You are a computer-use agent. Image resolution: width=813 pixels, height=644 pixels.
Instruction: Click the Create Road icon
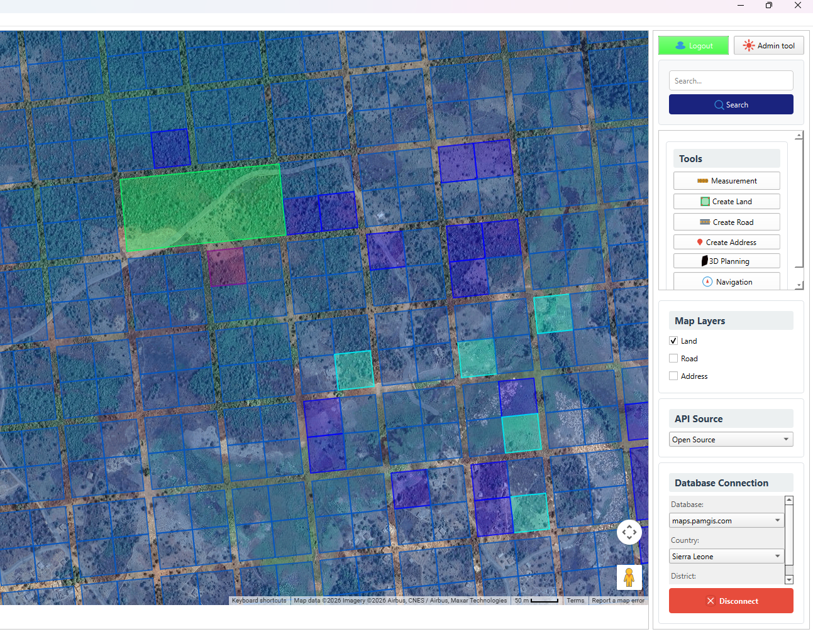pos(705,222)
